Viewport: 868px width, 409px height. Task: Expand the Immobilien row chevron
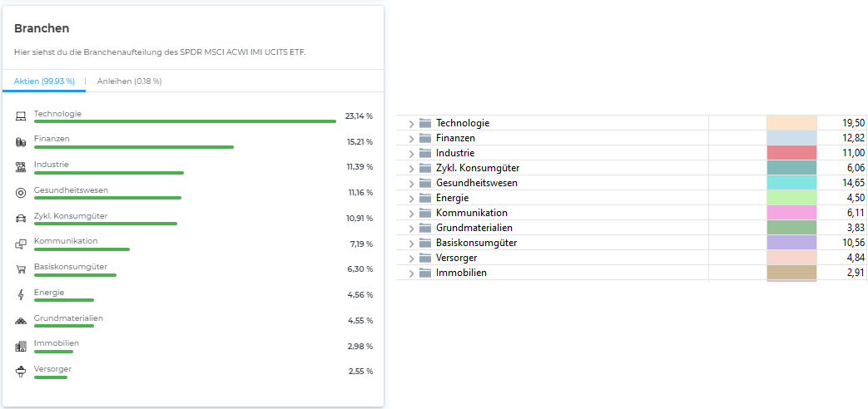[411, 273]
